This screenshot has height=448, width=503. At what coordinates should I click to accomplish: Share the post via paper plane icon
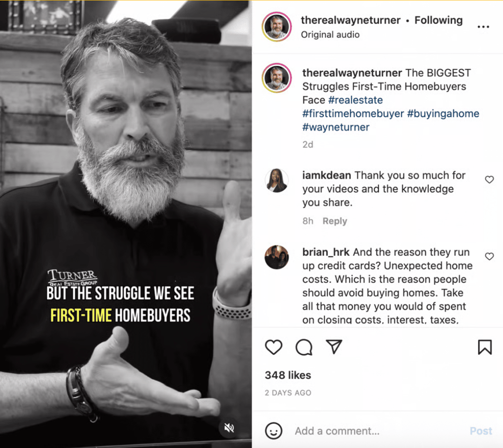[334, 347]
